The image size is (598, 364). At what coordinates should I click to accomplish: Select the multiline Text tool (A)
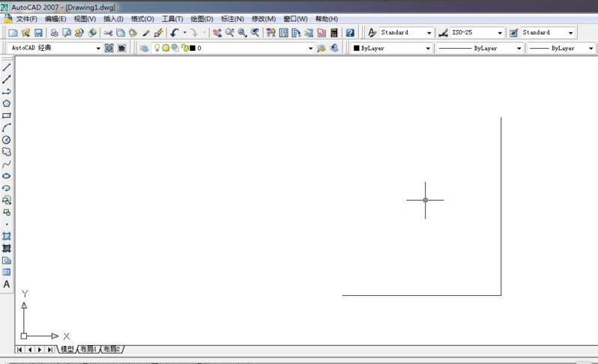[7, 285]
